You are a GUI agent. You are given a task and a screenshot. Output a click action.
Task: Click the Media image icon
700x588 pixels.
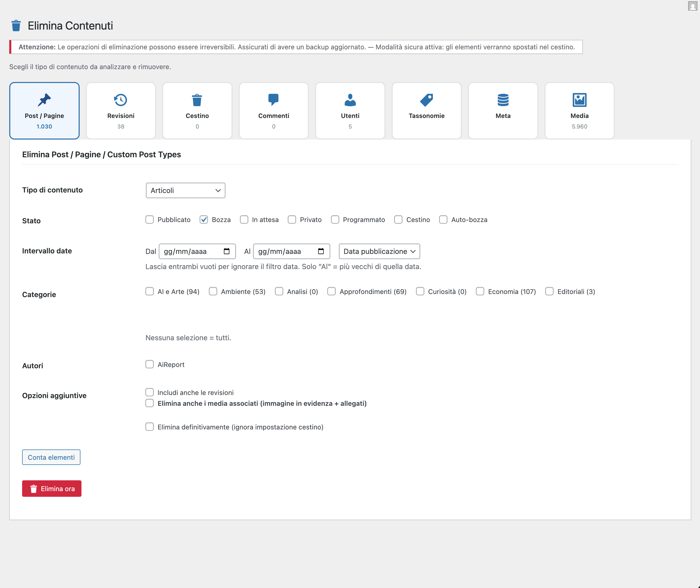579,100
